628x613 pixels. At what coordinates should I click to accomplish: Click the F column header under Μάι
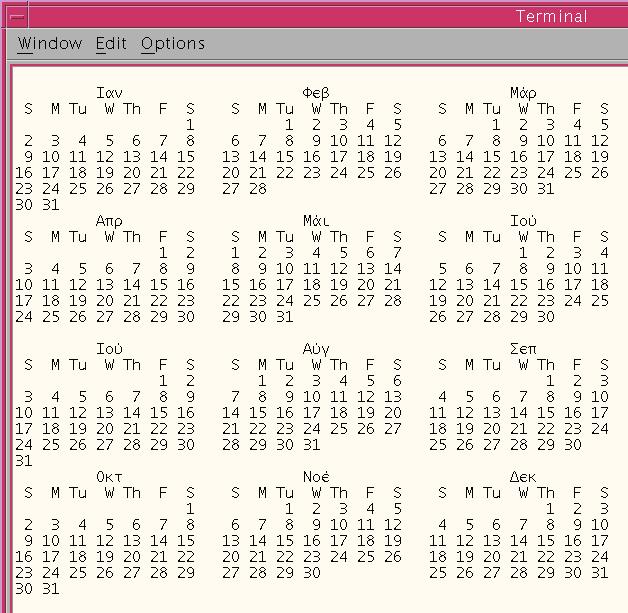coord(370,237)
